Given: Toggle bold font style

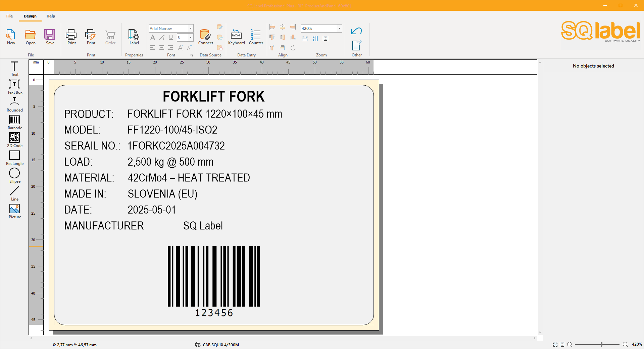Looking at the screenshot, I should [153, 38].
